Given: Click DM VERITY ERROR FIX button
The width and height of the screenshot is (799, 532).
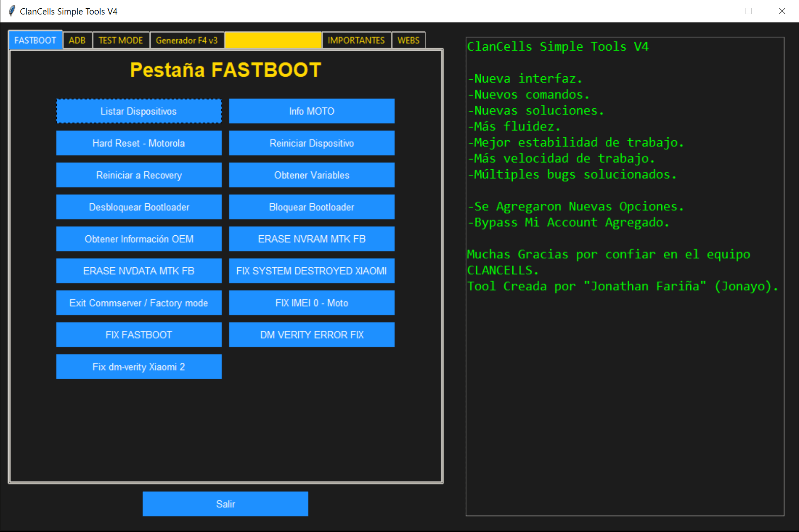Looking at the screenshot, I should [312, 335].
